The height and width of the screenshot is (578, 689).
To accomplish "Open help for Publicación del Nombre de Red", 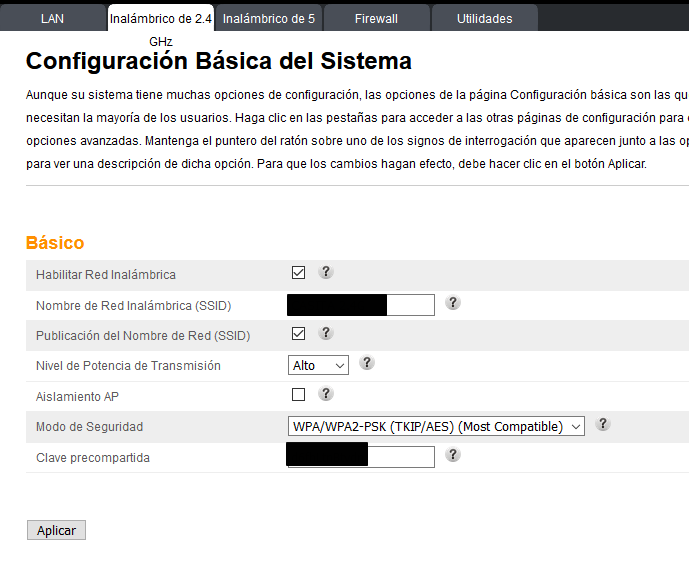I will [325, 333].
